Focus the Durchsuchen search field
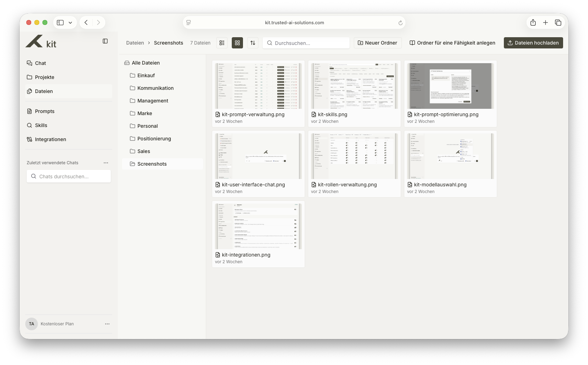The width and height of the screenshot is (588, 365). [306, 43]
